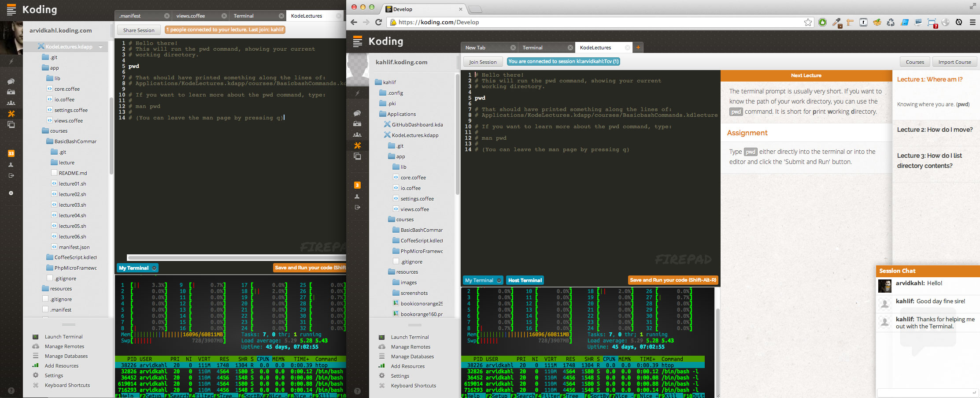
Task: Switch to the .manifest tab
Action: point(130,16)
